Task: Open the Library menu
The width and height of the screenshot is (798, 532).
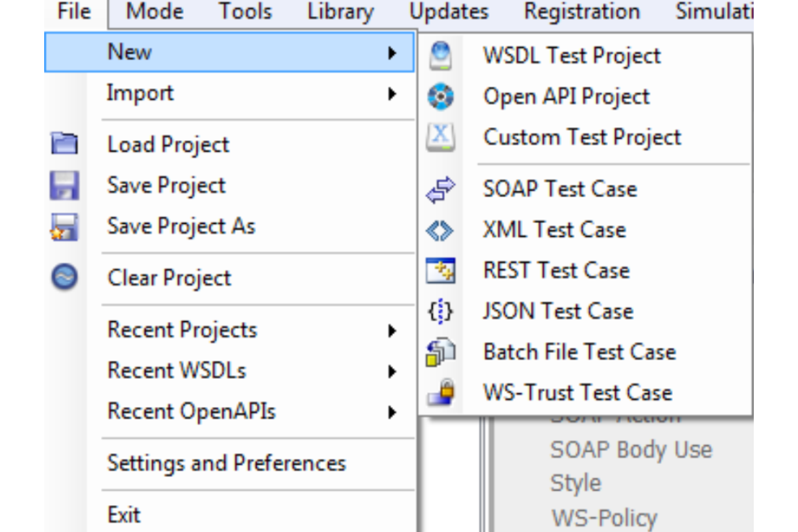Action: 340,11
